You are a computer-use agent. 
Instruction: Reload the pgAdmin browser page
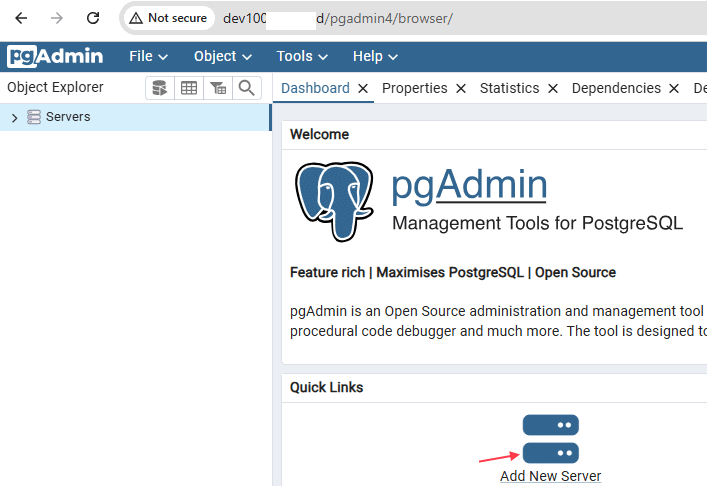93,18
